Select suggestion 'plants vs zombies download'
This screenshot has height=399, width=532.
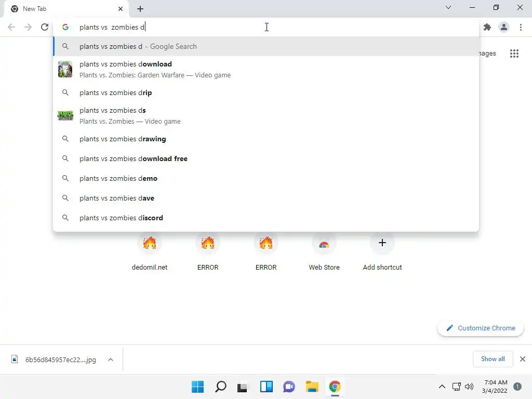coord(266,70)
